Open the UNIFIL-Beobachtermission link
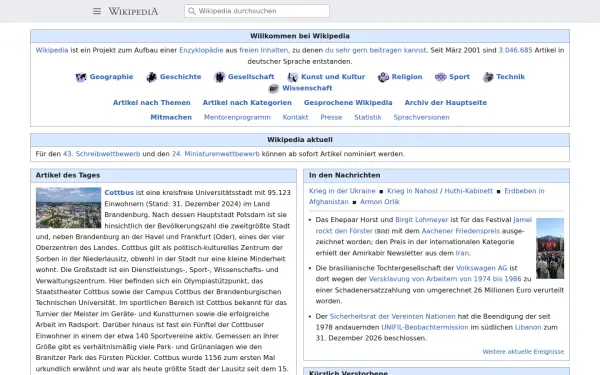The image size is (600, 375). click(x=425, y=327)
